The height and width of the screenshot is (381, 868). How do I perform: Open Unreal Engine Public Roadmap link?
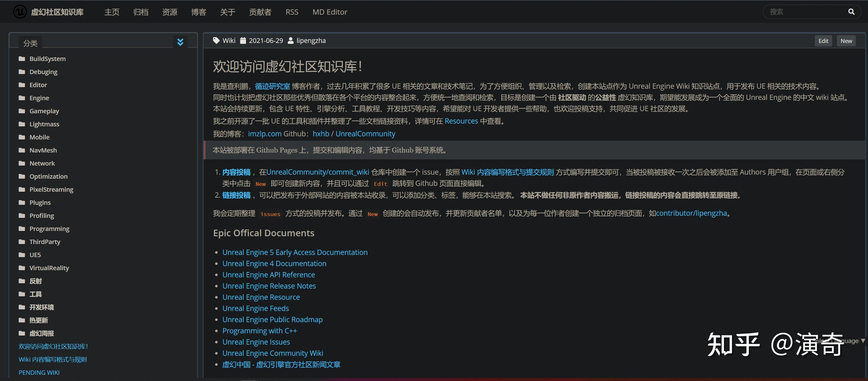(273, 319)
